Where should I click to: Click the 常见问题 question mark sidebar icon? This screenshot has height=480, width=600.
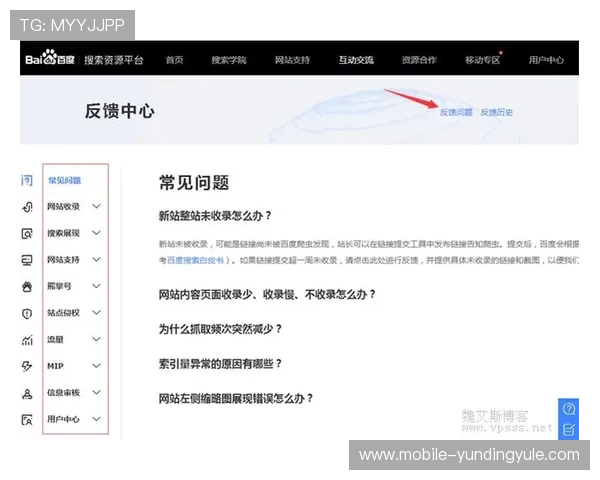[27, 180]
